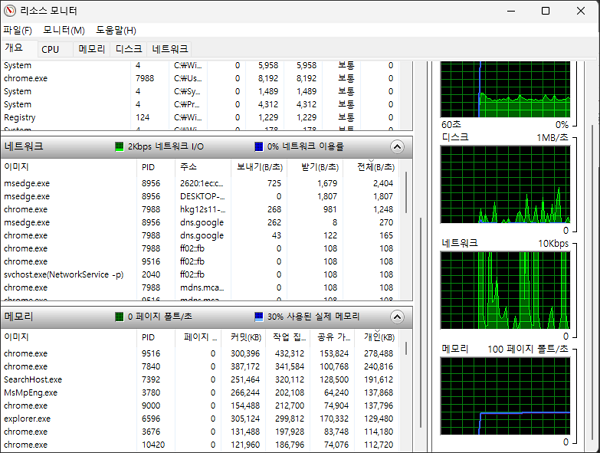Viewport: 600px width, 453px height.
Task: Select the 디스크 activity graph
Action: tap(505, 184)
